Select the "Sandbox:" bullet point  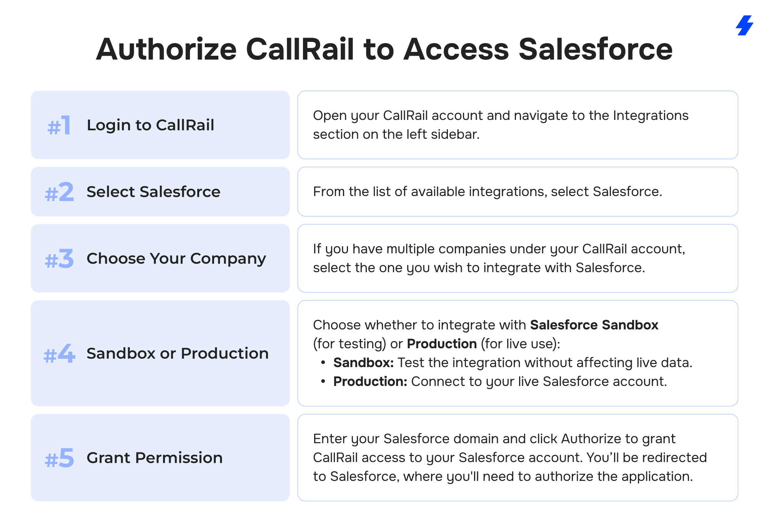click(x=363, y=362)
